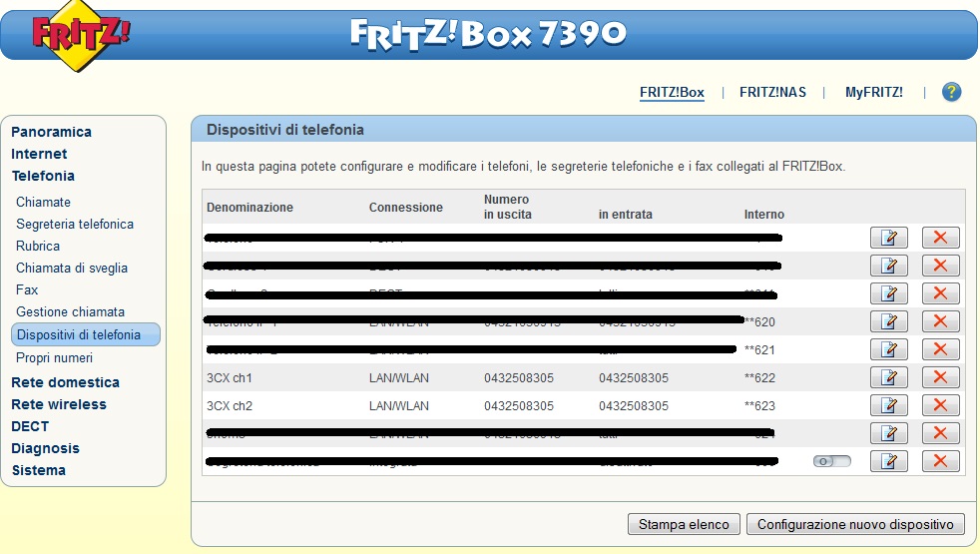Edit the device with internal **620
980x554 pixels.
(889, 321)
